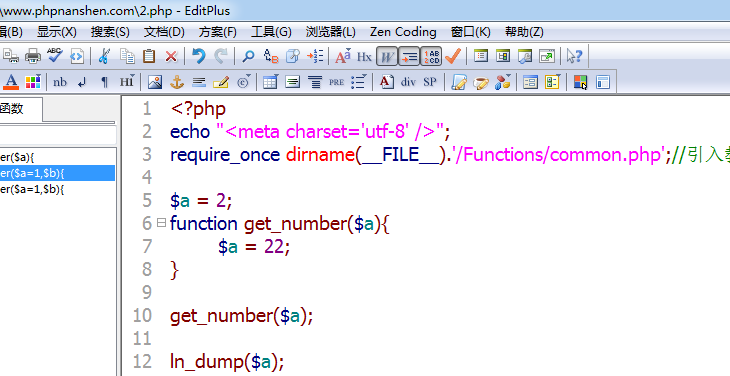
Task: Click the grayed Redo arrow
Action: [221, 56]
